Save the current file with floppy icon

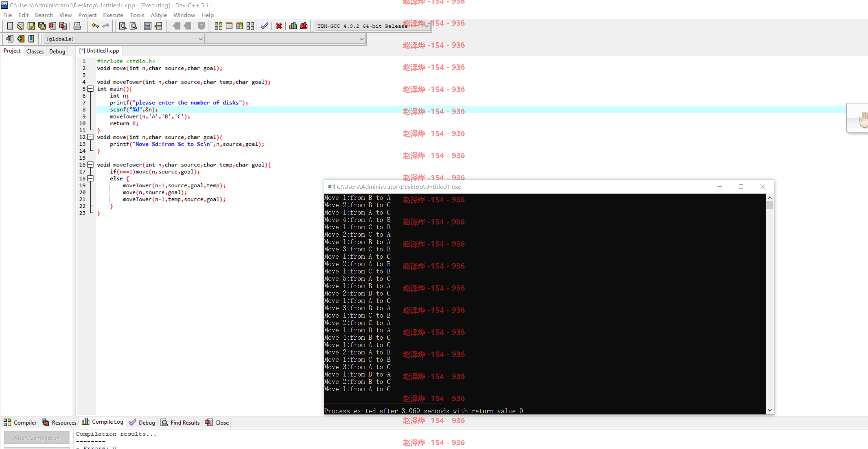(31, 26)
